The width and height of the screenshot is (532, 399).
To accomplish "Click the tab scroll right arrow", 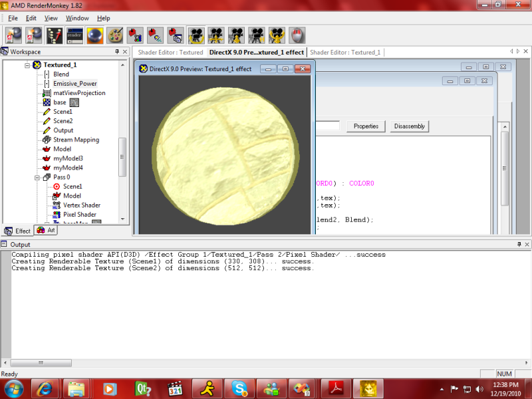I will [518, 51].
